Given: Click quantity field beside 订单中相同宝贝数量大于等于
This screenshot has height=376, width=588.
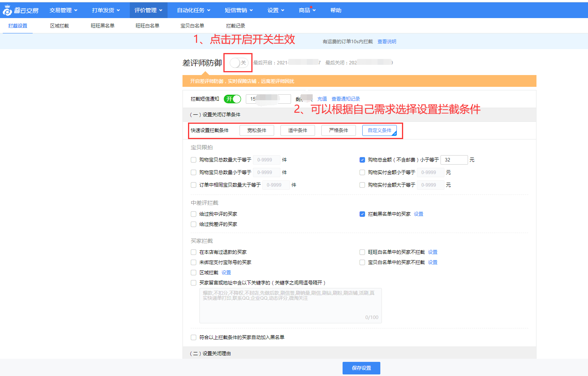Looking at the screenshot, I should tap(276, 185).
